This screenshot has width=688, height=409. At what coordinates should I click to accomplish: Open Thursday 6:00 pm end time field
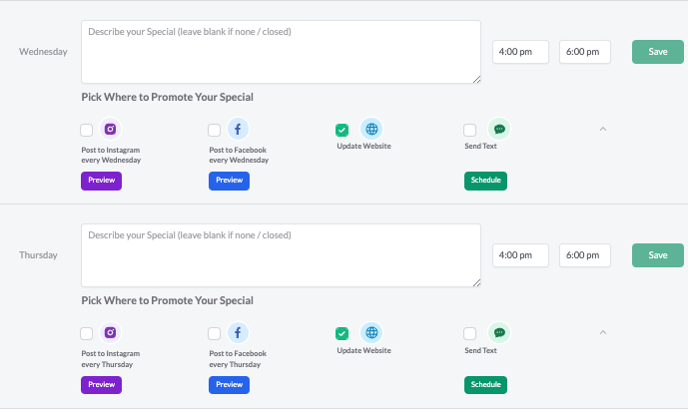click(x=585, y=255)
